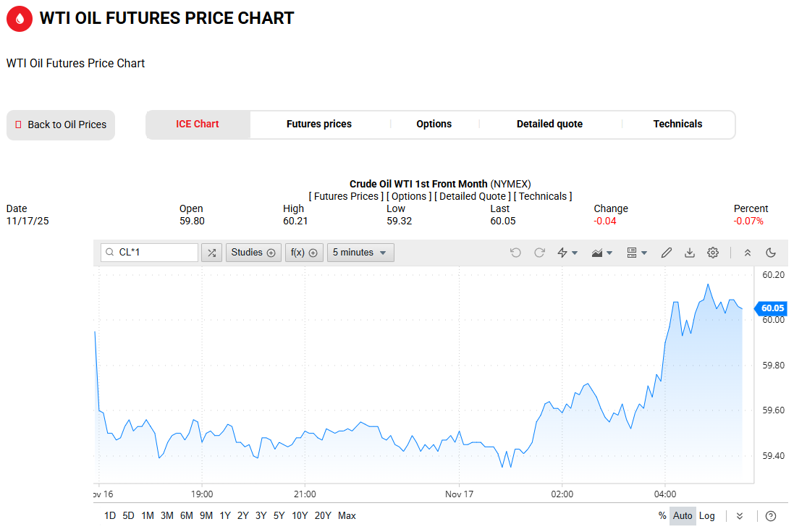794x532 pixels.
Task: Select the 1Y time range
Action: 225,516
